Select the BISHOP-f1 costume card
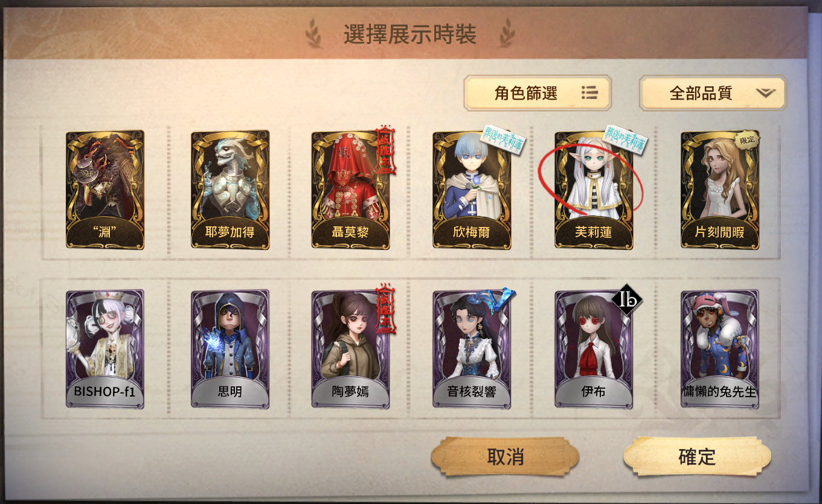This screenshot has width=822, height=504. point(105,349)
